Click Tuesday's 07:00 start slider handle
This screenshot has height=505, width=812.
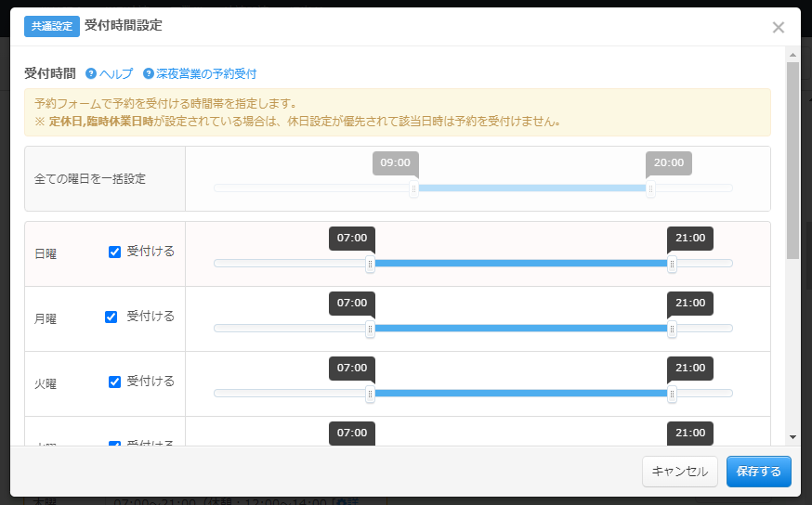tap(370, 394)
